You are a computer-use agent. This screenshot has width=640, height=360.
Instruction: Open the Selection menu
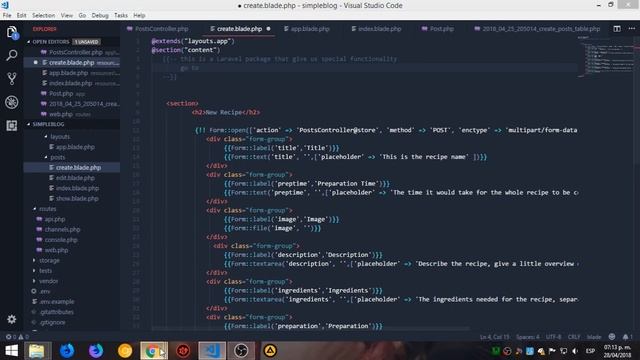click(x=44, y=16)
